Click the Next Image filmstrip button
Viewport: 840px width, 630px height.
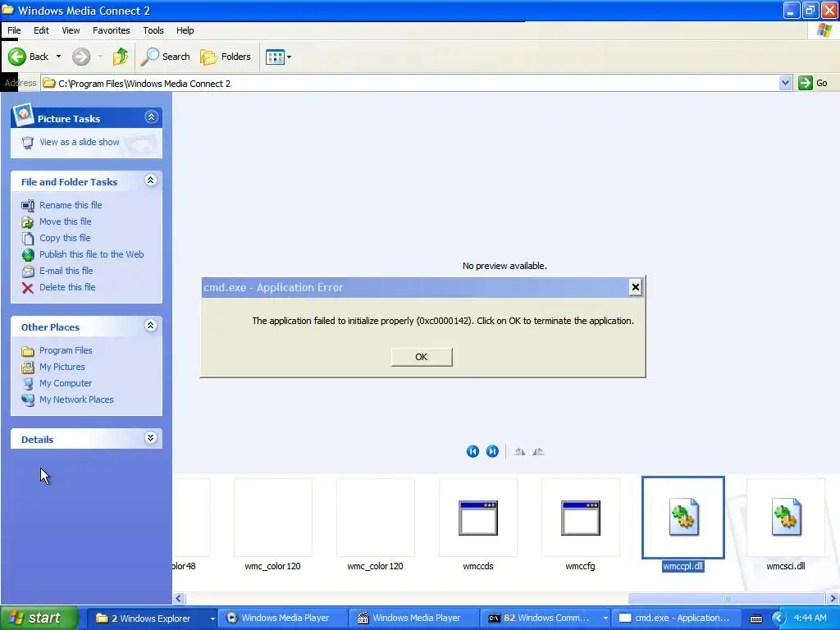(492, 452)
